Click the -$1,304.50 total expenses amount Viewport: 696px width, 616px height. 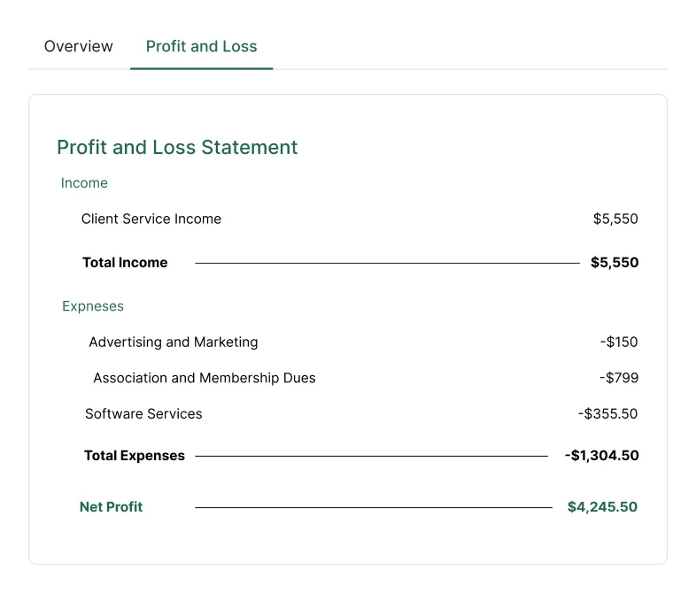(x=601, y=456)
